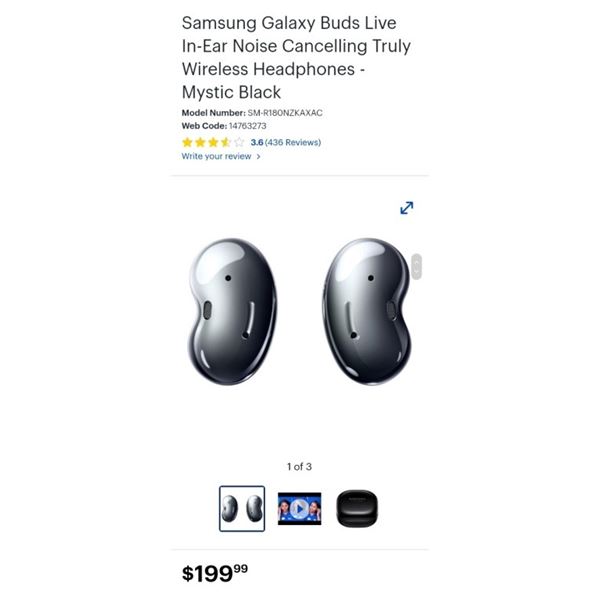Select the black charging case thumbnail
This screenshot has height=600, width=600.
click(357, 509)
